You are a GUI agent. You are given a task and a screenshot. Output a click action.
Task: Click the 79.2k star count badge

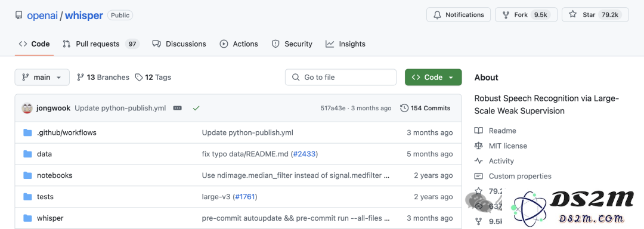(609, 15)
